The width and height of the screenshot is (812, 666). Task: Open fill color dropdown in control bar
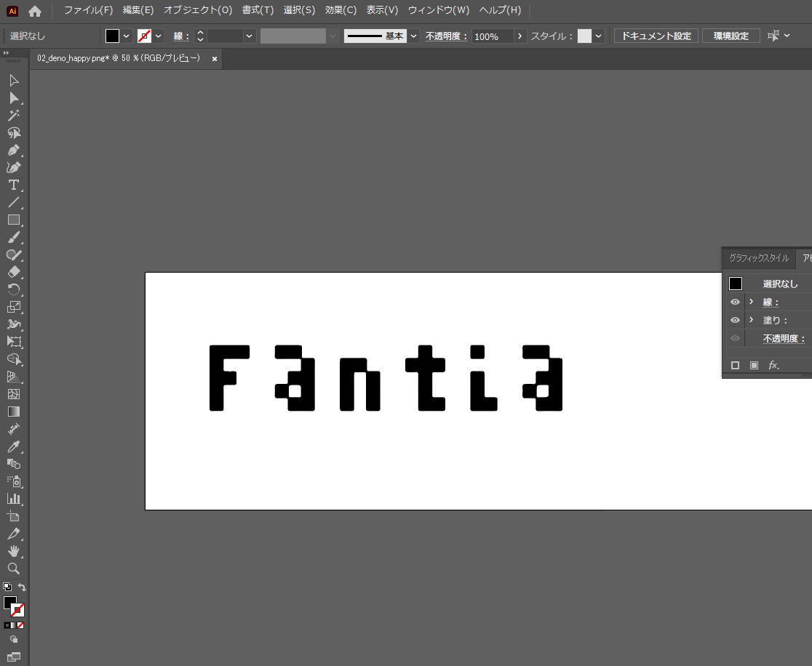(x=126, y=36)
